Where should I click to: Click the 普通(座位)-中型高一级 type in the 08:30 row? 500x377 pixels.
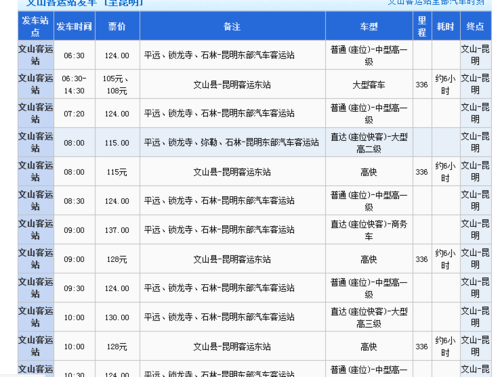pos(369,201)
